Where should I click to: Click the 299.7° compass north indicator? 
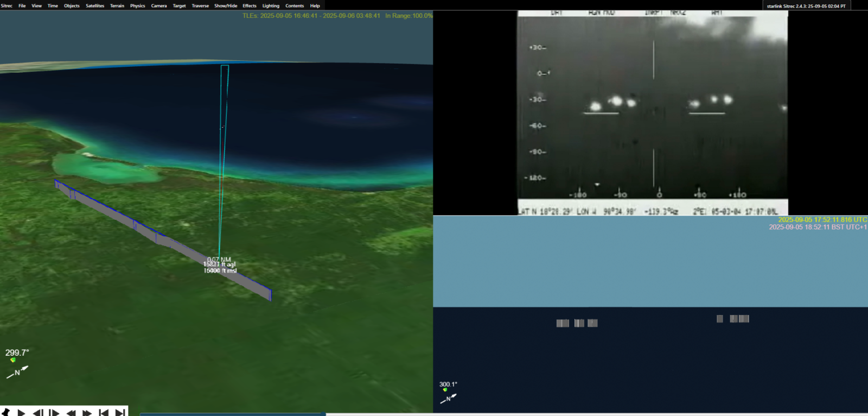17,371
